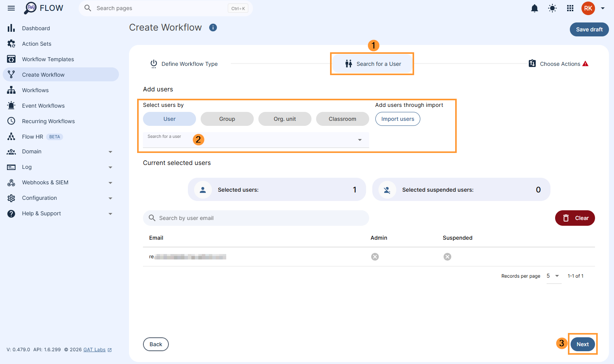
Task: Click the Recurring Workflows clock icon
Action: click(x=11, y=121)
